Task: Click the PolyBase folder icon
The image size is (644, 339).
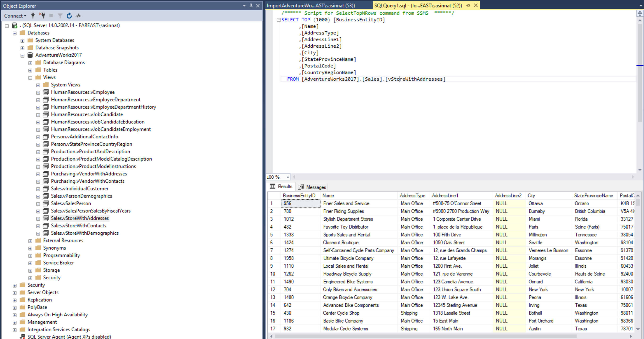Action: (x=23, y=307)
